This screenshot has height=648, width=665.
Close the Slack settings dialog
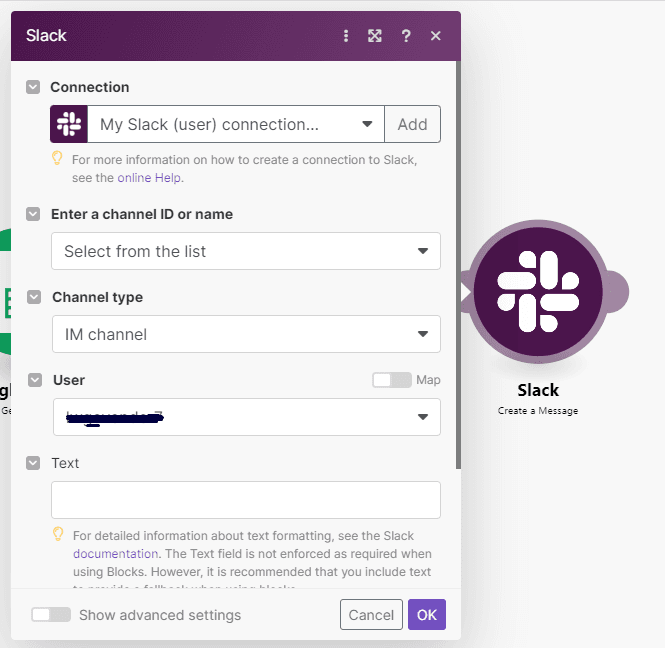tap(436, 36)
